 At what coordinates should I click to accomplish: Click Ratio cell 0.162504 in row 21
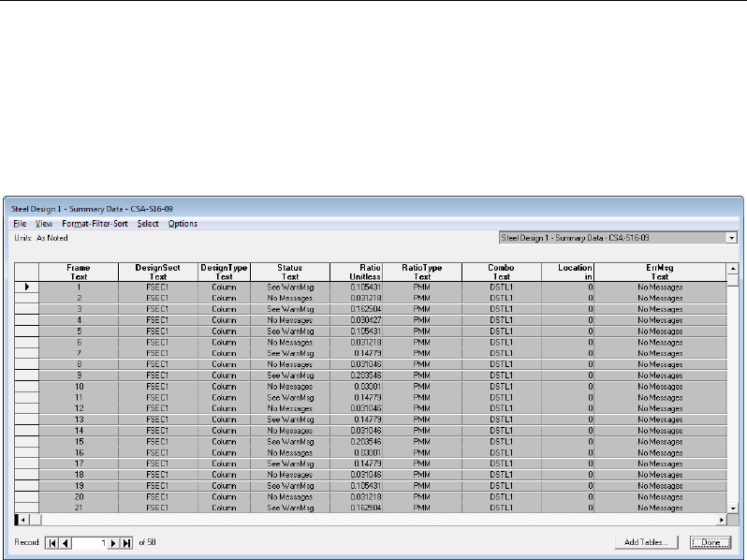click(356, 508)
